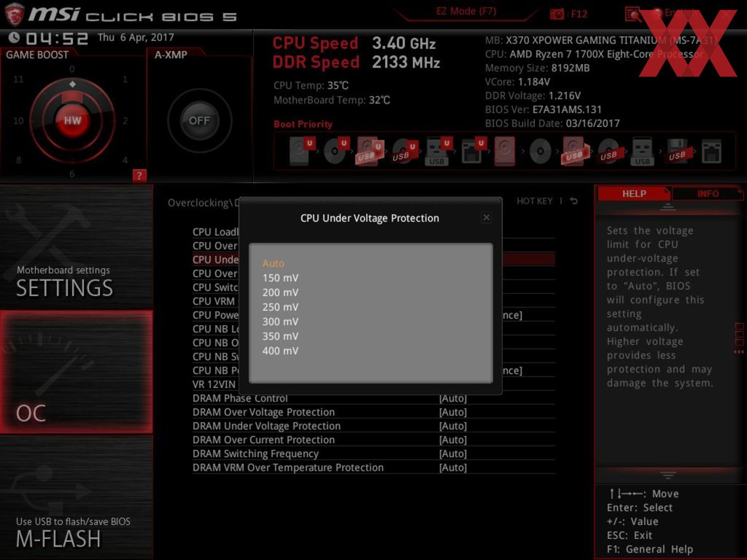
Task: Select legacy network boot icon at row end
Action: point(711,151)
